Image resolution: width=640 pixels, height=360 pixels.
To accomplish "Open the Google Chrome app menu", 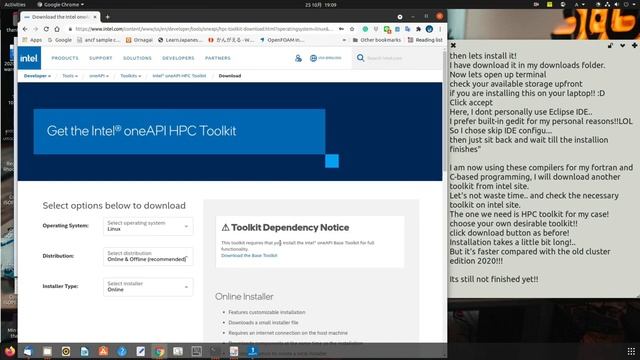I will (x=60, y=4).
